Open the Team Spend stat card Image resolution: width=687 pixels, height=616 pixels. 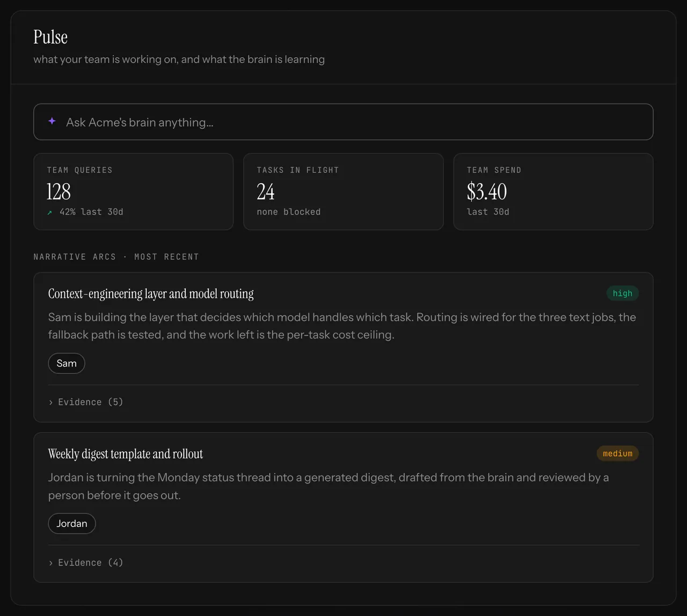553,192
